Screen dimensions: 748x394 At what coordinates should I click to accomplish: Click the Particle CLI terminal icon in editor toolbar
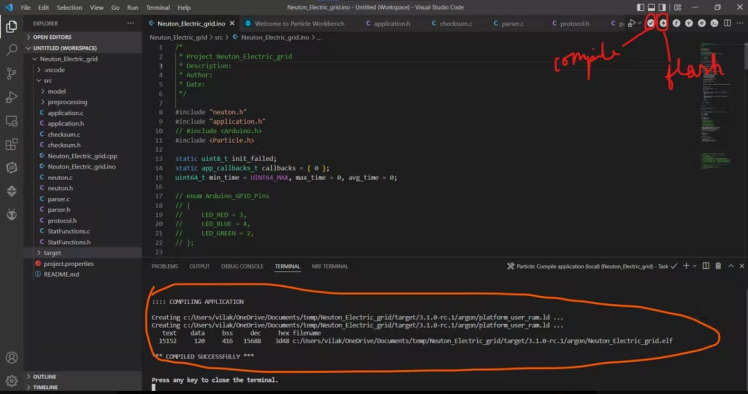point(714,23)
